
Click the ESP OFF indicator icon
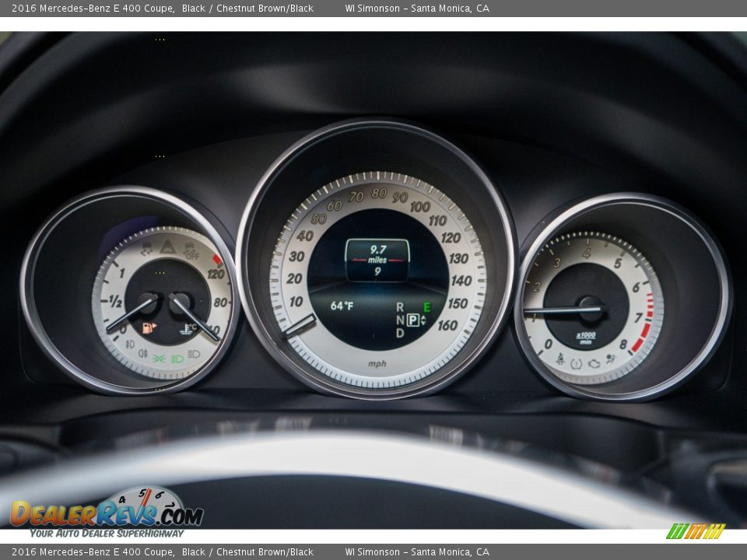click(x=191, y=250)
